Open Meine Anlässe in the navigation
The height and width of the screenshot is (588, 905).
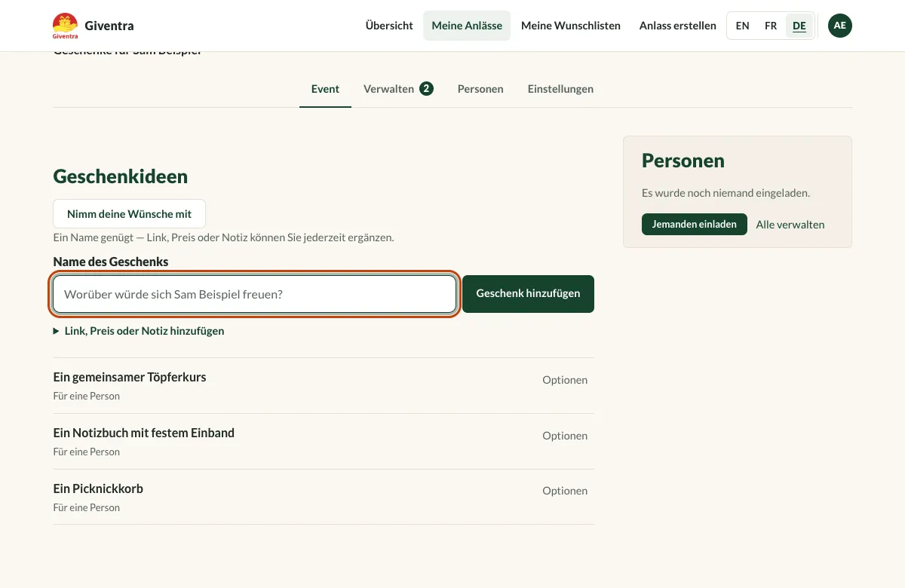point(467,26)
